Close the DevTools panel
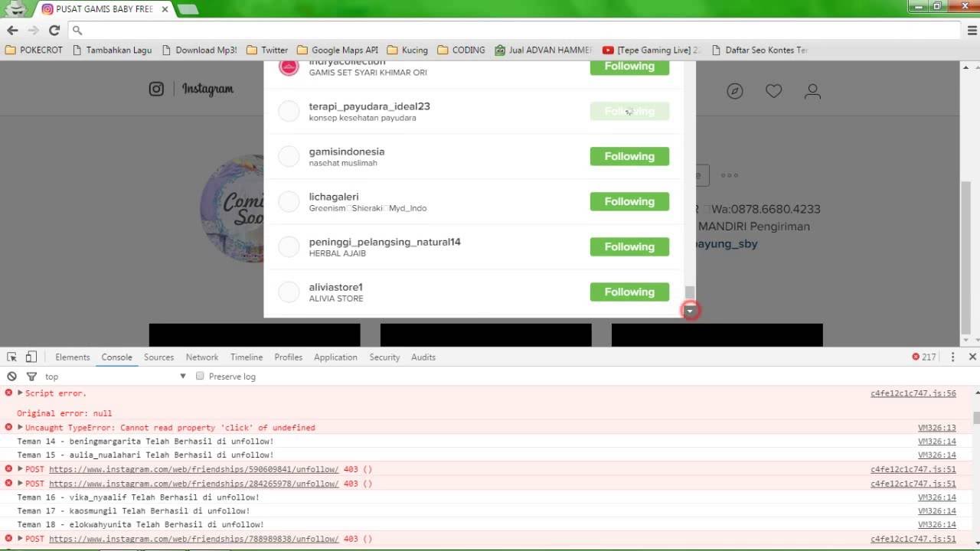The height and width of the screenshot is (551, 980). pyautogui.click(x=972, y=357)
